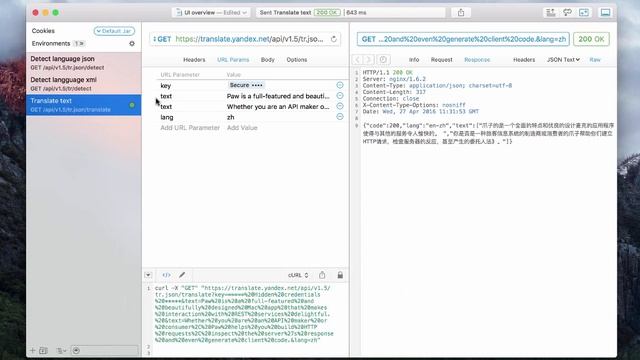Switch to URL Params tab
The width and height of the screenshot is (640, 360).
coord(233,60)
